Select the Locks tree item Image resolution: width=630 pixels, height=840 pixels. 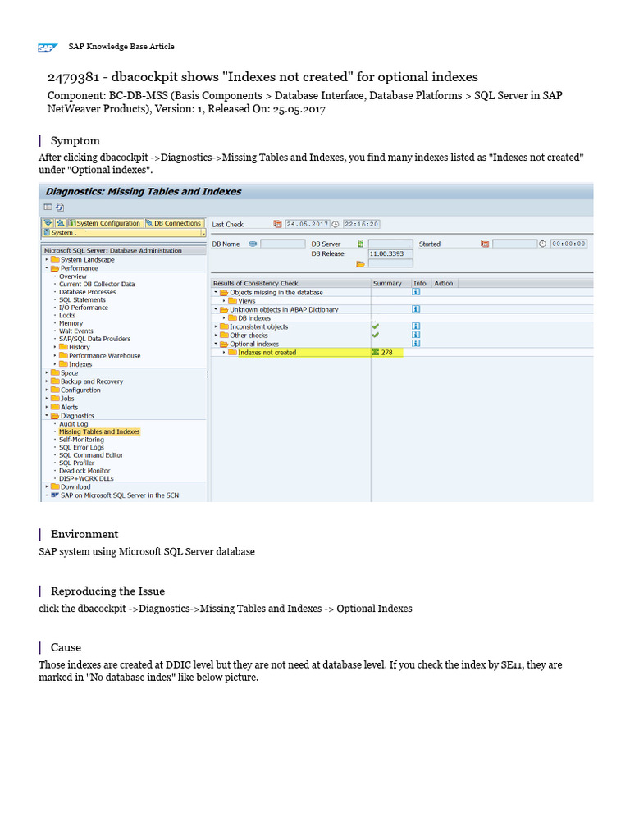(67, 316)
